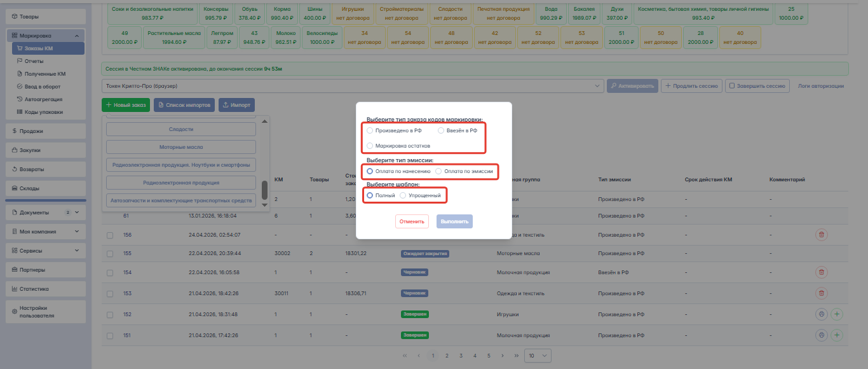Expand the 'Документы' sidebar section

pos(46,212)
